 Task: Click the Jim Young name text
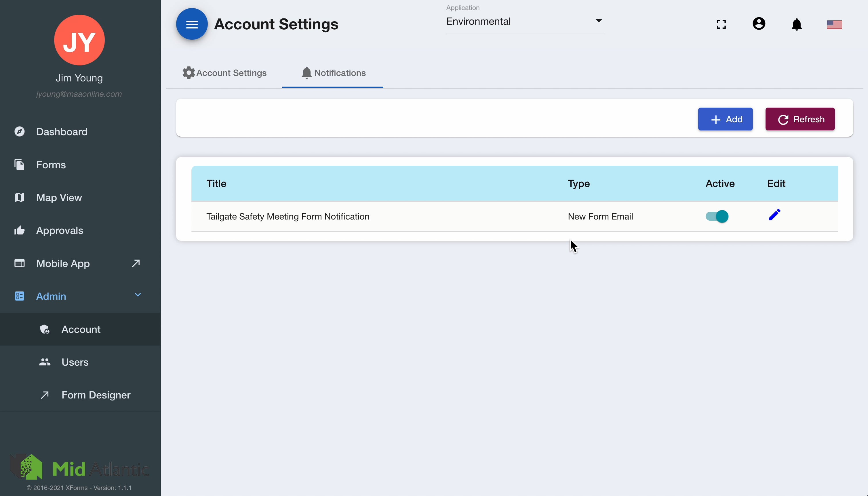coord(79,78)
